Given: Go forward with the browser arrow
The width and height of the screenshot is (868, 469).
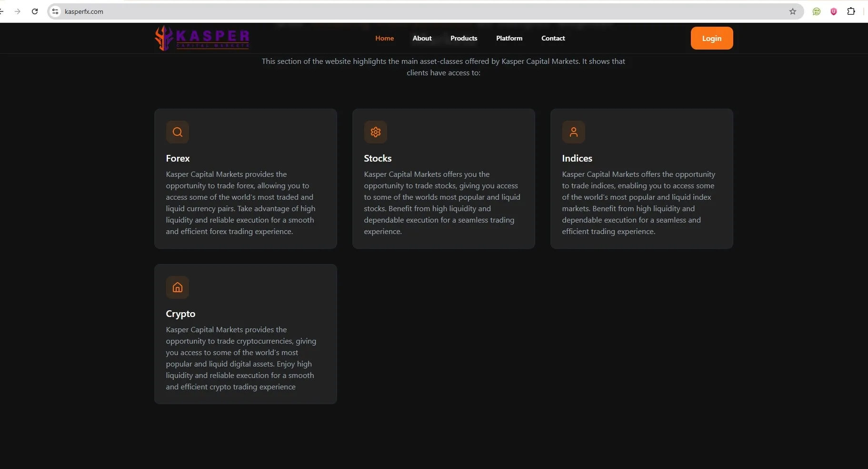Looking at the screenshot, I should pyautogui.click(x=18, y=11).
